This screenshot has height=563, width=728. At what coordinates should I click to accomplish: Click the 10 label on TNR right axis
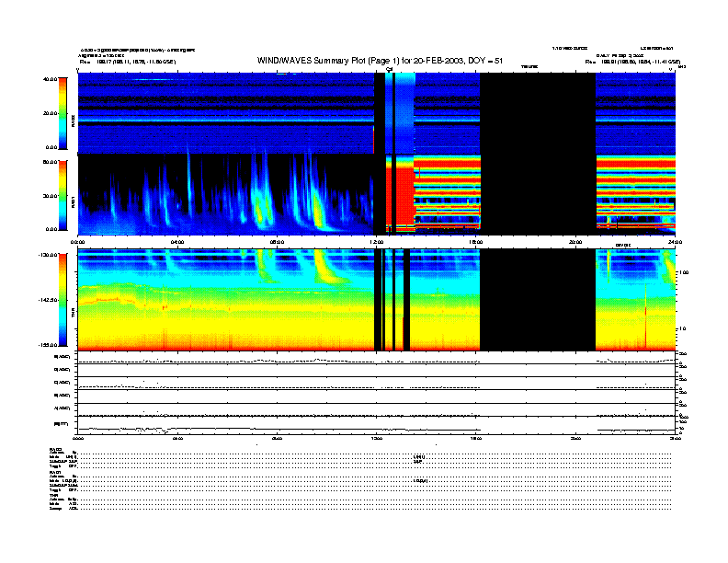click(682, 329)
